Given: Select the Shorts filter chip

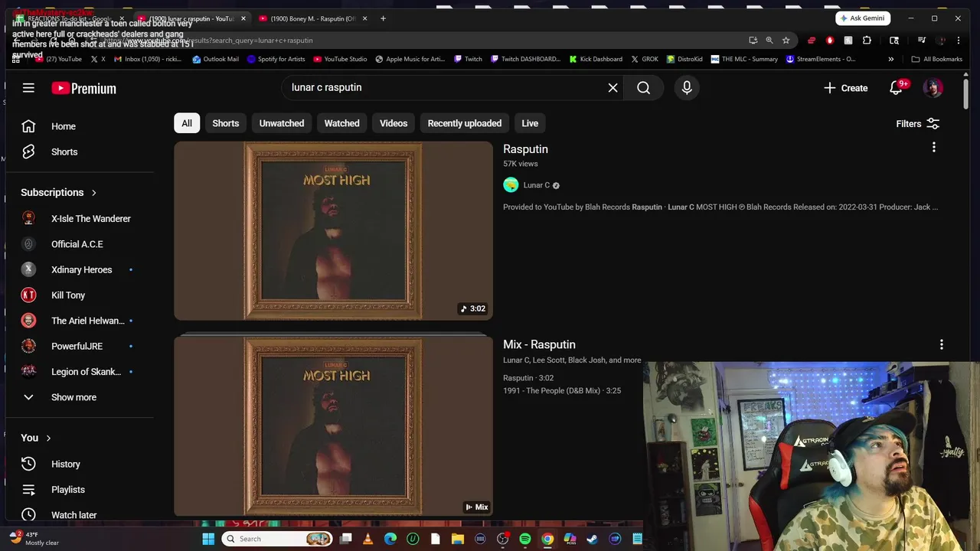Looking at the screenshot, I should 226,123.
